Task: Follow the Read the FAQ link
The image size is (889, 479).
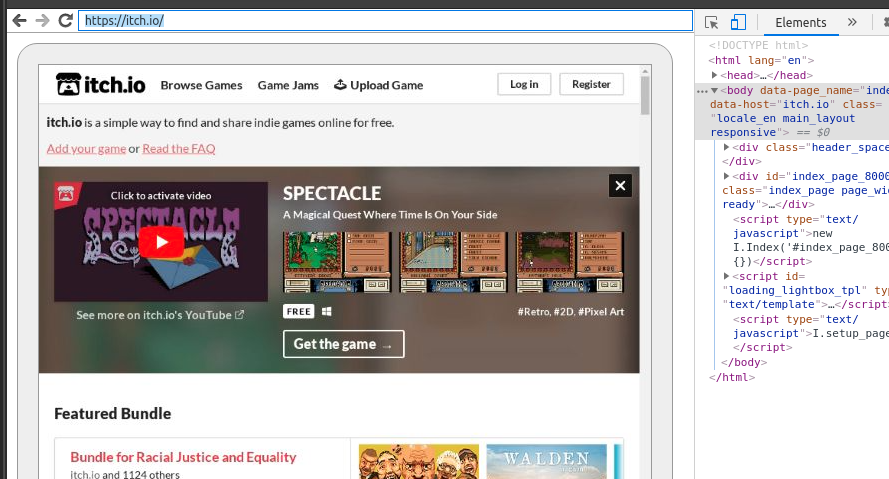Action: [179, 149]
